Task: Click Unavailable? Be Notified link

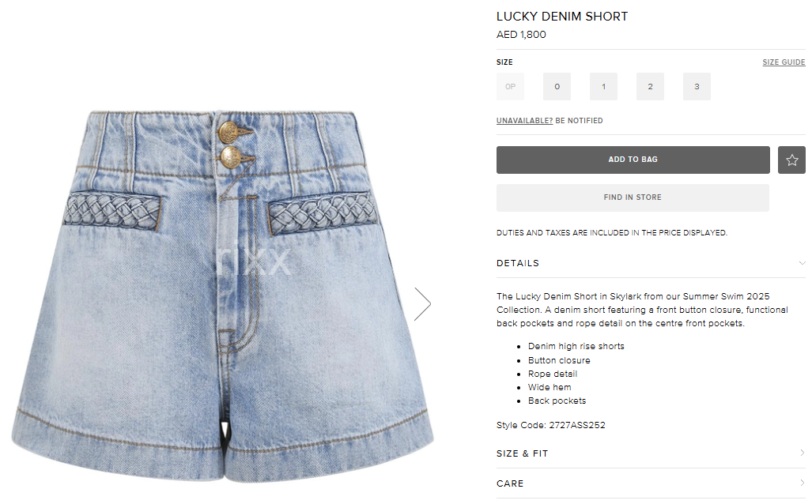Action: pos(550,121)
